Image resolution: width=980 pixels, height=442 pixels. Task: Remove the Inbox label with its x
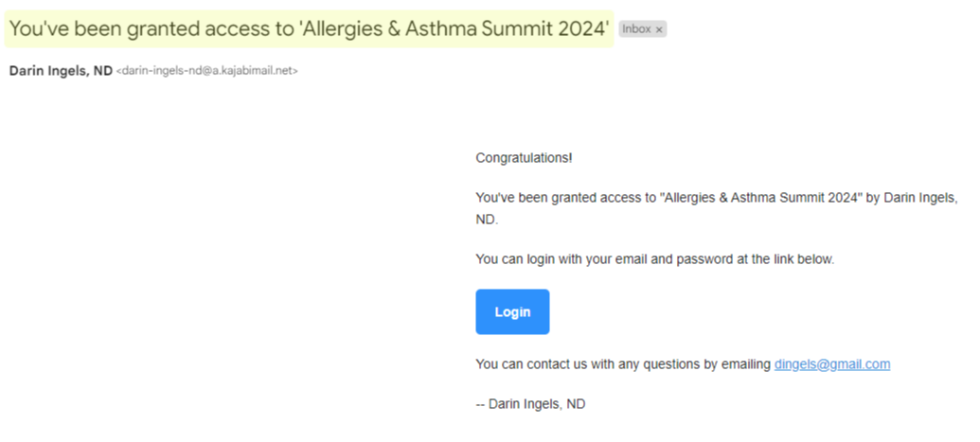[x=659, y=29]
